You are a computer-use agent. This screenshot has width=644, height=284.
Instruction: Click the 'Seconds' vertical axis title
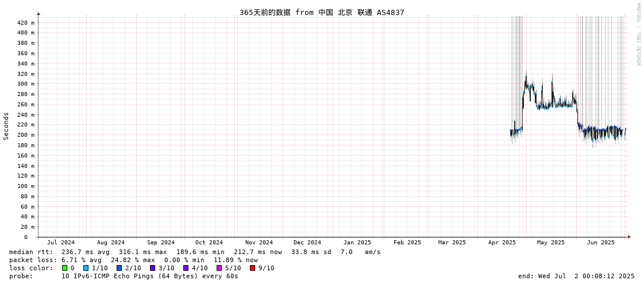pyautogui.click(x=6, y=126)
